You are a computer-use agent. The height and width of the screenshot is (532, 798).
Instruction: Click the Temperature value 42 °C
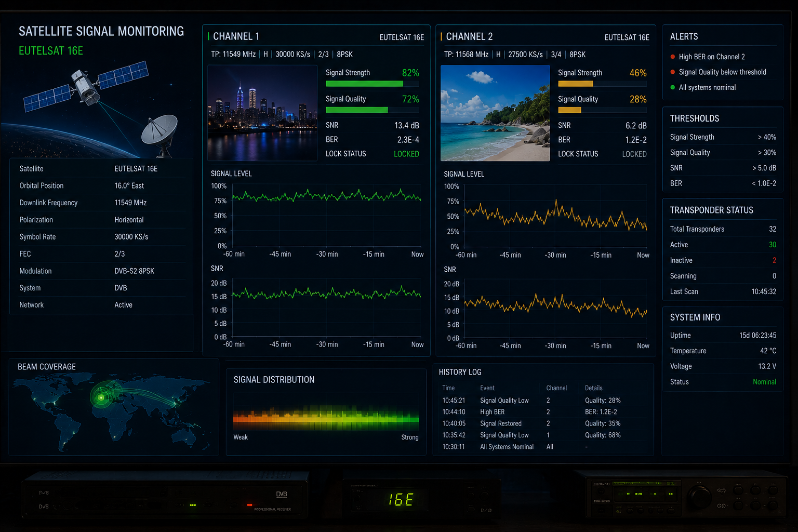click(x=768, y=351)
